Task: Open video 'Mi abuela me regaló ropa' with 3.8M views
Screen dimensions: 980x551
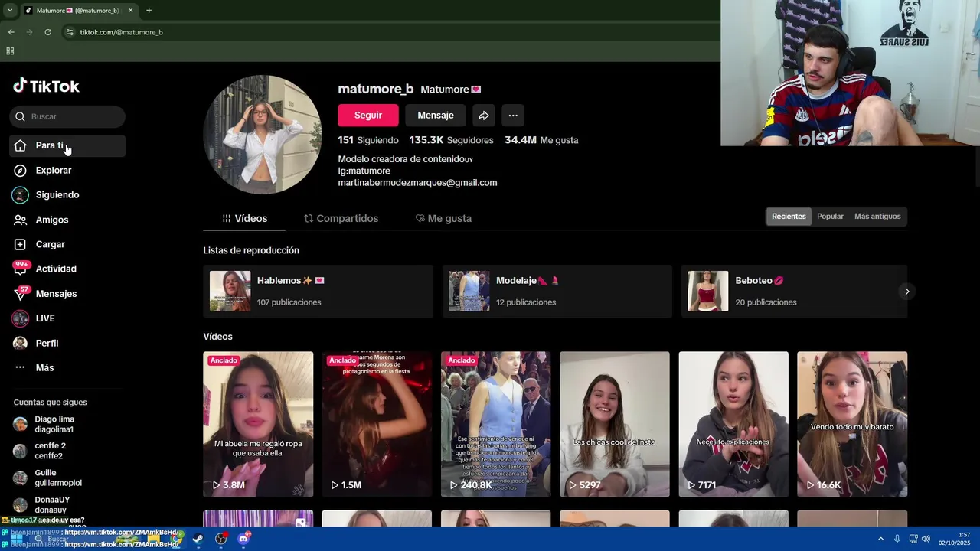Action: (258, 424)
